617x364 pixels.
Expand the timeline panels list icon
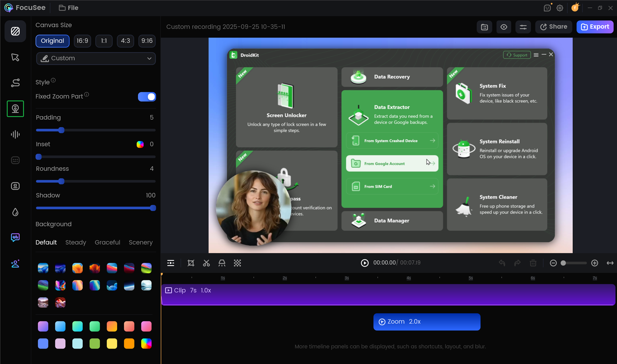[x=171, y=263]
